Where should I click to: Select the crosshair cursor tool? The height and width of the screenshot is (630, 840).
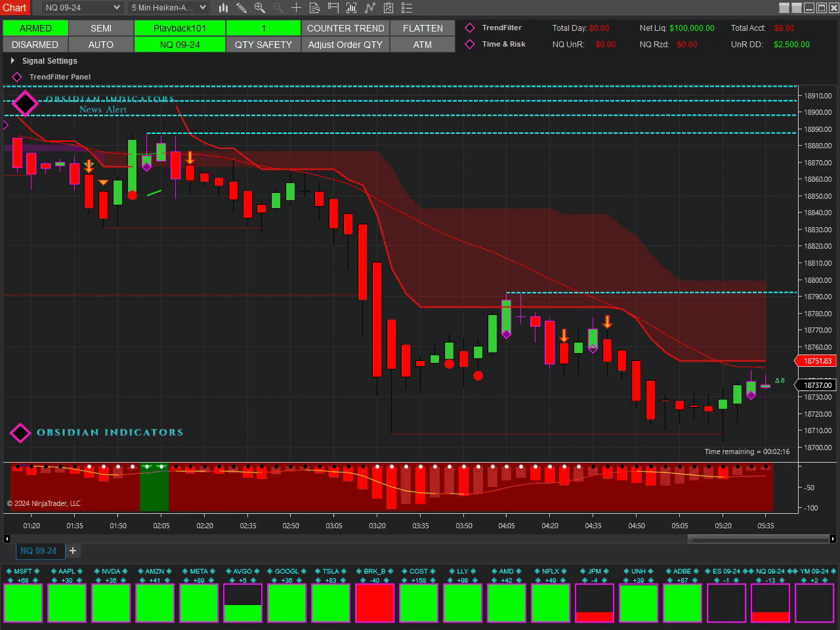click(x=296, y=8)
